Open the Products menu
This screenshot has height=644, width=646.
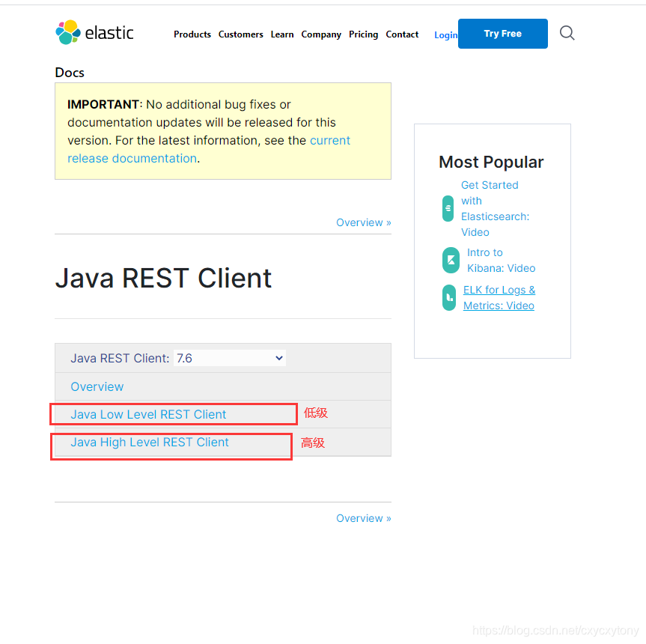[192, 34]
